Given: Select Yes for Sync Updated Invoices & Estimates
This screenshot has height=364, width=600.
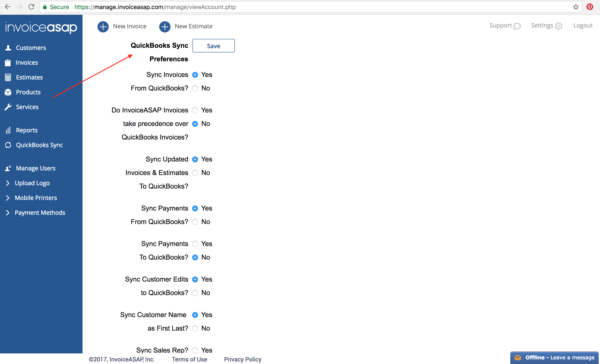Looking at the screenshot, I should click(x=195, y=159).
